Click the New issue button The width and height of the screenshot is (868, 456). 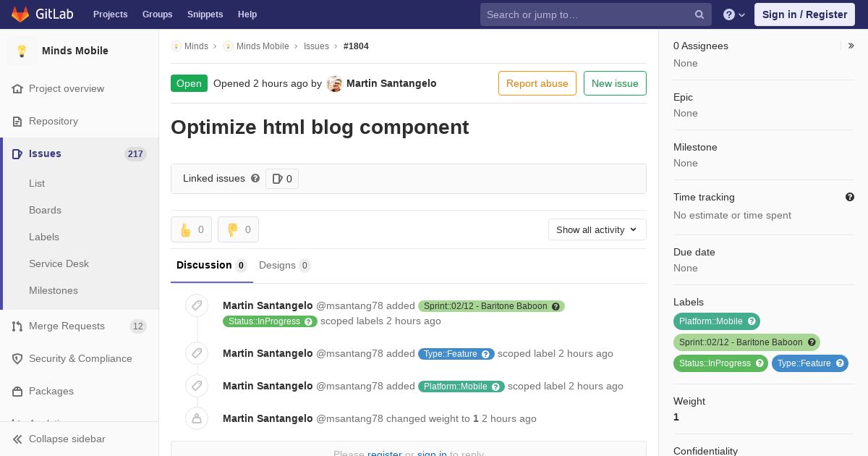615,83
